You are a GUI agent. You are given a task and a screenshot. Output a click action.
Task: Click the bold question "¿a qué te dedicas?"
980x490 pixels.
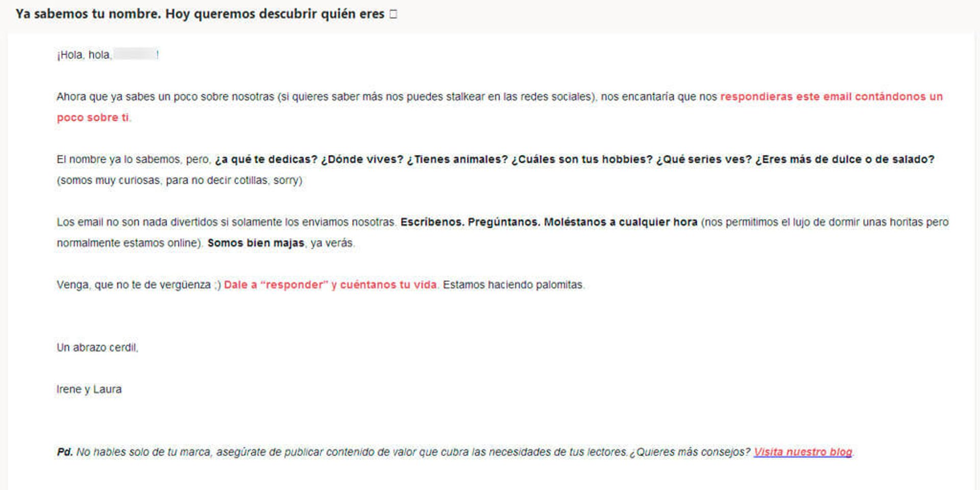pyautogui.click(x=266, y=160)
